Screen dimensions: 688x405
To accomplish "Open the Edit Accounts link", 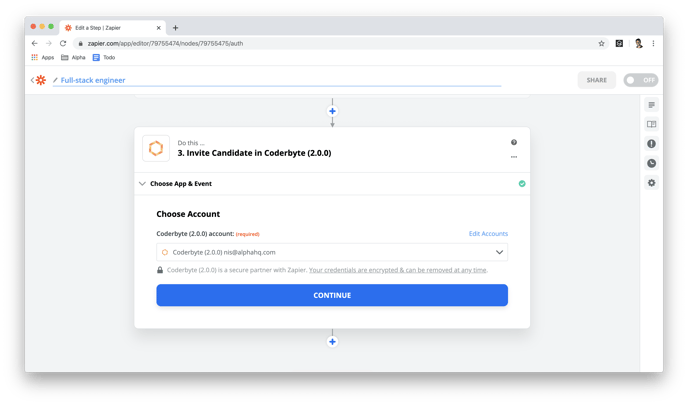I will coord(488,233).
